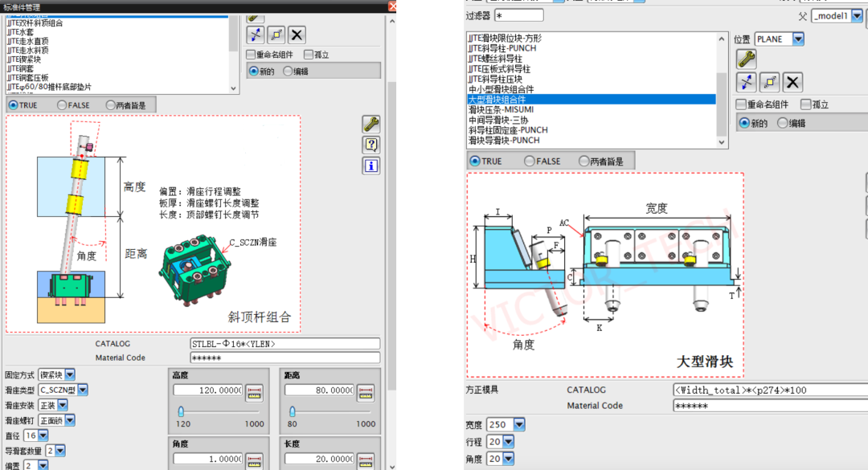Click the yellow reference-point icon in the right panel
868x470 pixels.
(x=769, y=82)
